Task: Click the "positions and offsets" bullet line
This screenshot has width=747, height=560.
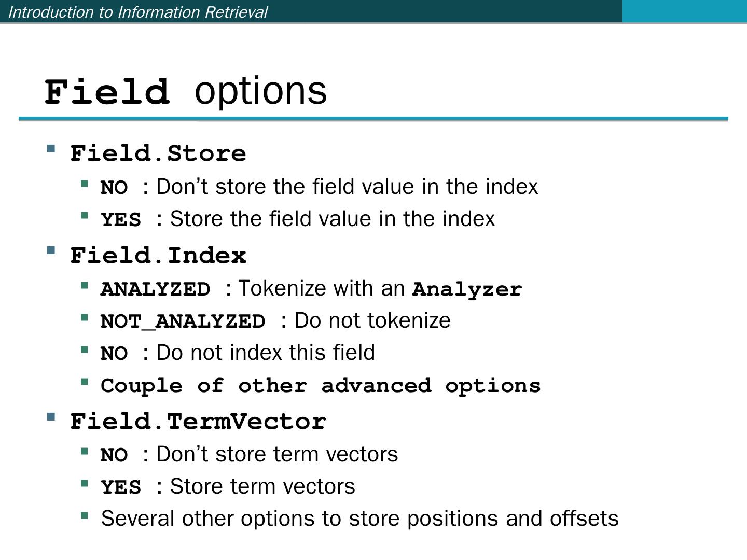Action: tap(359, 519)
